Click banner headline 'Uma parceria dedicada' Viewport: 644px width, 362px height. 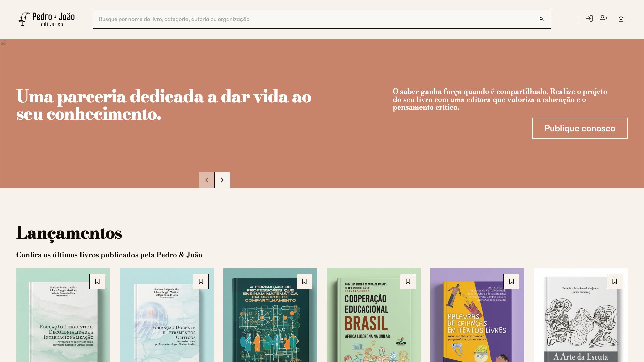[164, 105]
